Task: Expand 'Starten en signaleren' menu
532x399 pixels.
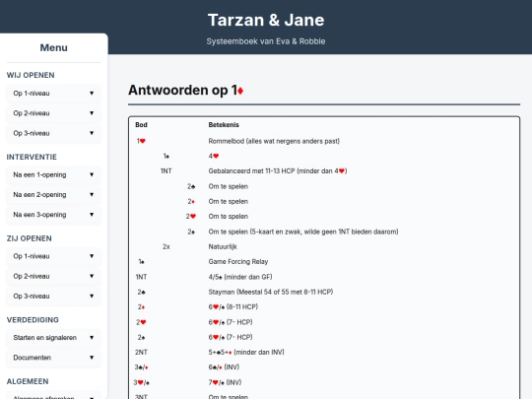Action: [53, 338]
